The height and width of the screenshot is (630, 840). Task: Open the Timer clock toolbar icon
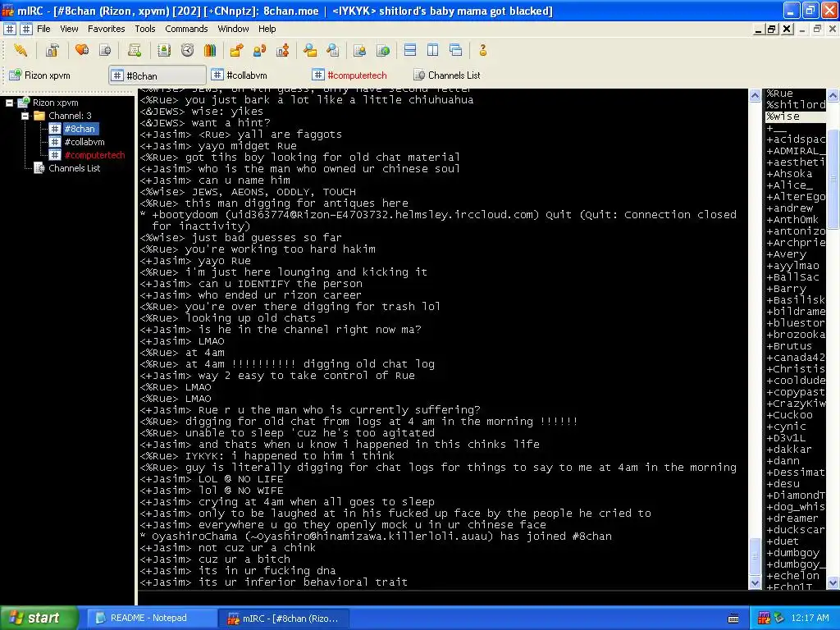click(187, 50)
